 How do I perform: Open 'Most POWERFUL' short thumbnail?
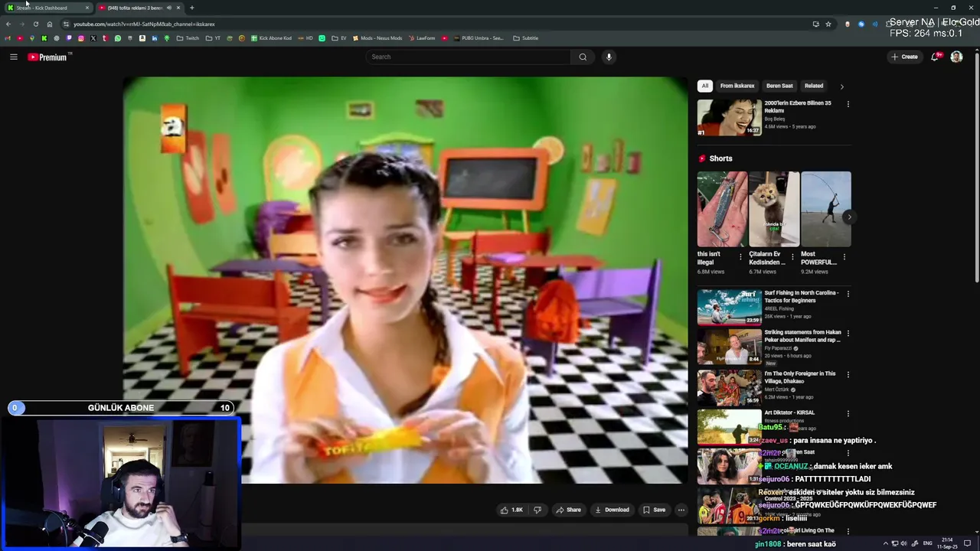pos(826,209)
